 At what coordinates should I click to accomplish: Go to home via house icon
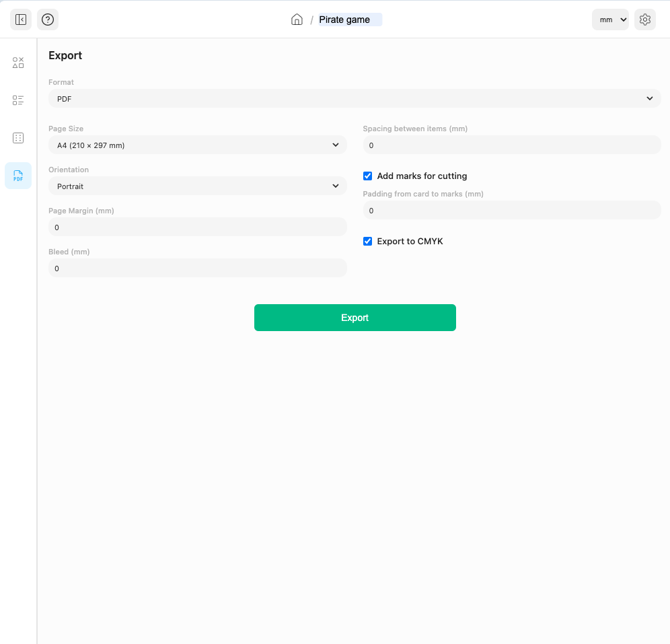click(x=297, y=20)
